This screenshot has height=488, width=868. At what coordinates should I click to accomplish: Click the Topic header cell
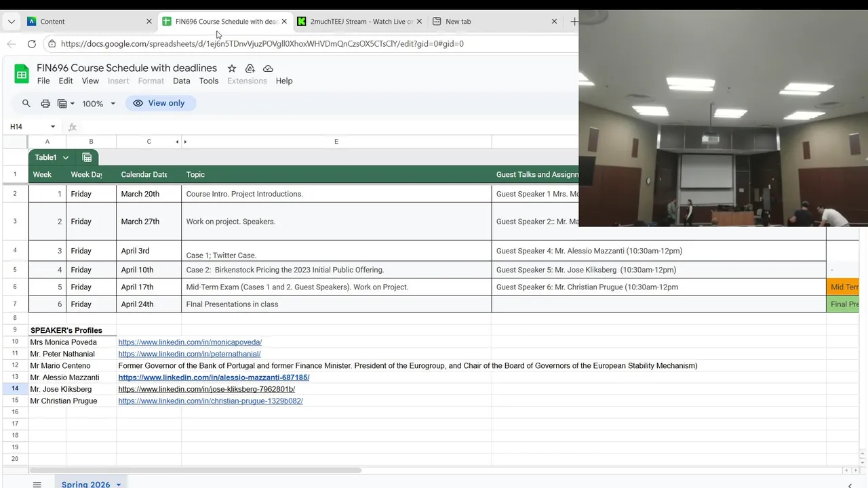coord(336,174)
